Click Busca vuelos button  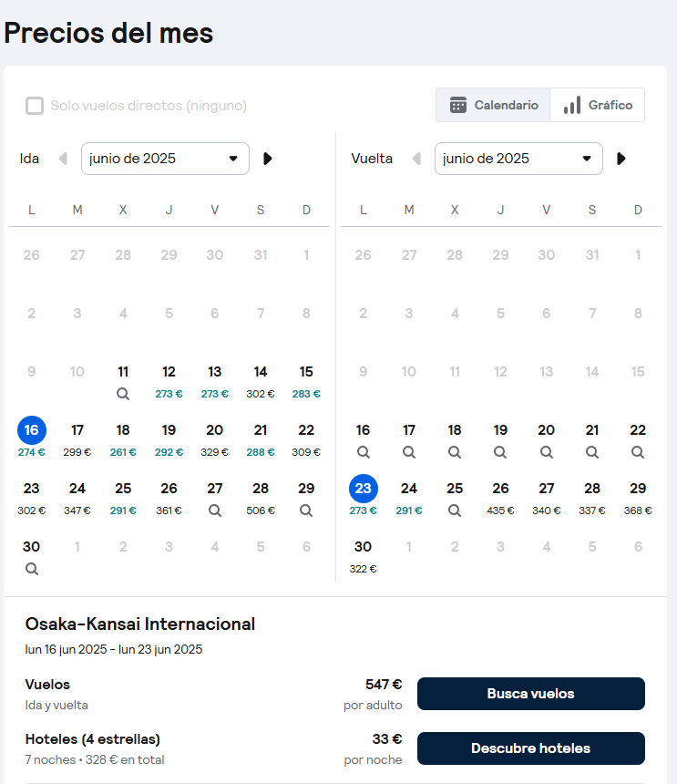point(531,694)
